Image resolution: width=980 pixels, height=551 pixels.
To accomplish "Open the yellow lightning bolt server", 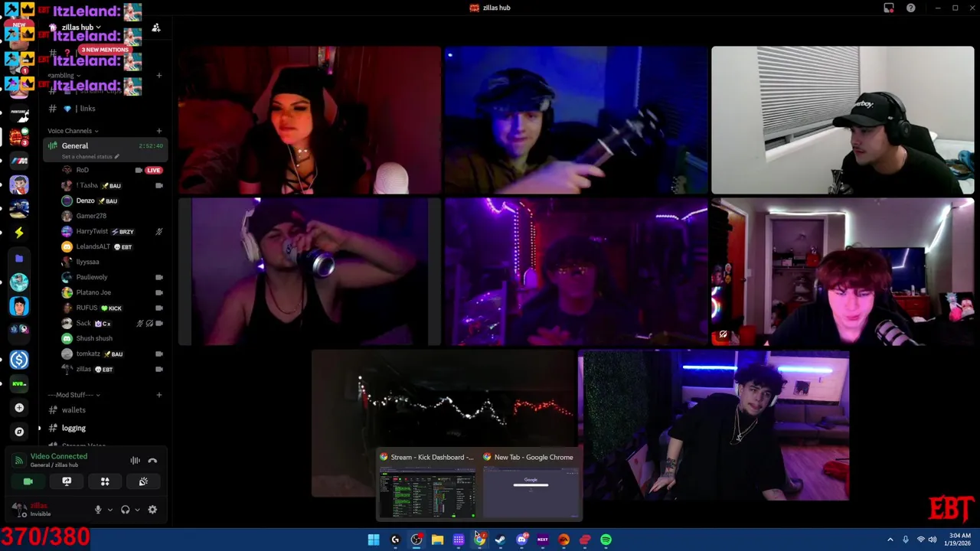I will (x=19, y=233).
